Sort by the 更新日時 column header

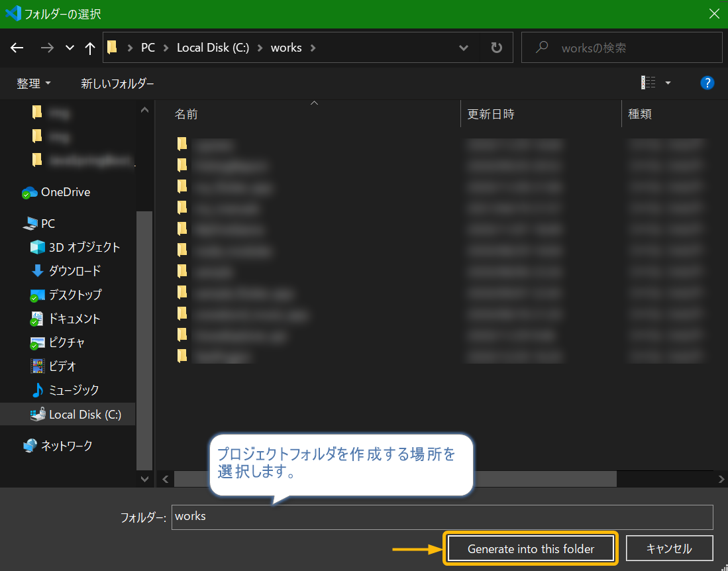pyautogui.click(x=491, y=114)
